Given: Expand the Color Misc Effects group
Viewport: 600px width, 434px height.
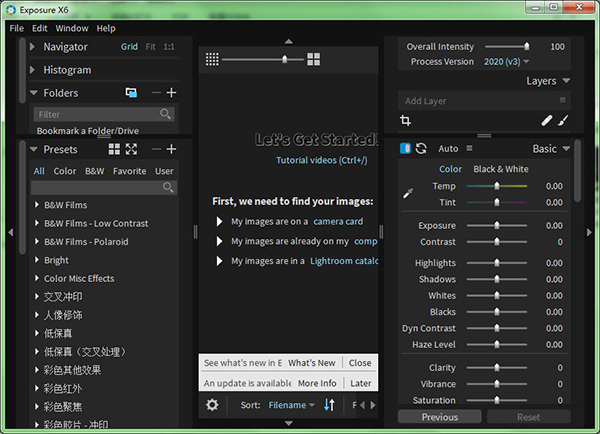Looking at the screenshot, I should 37,278.
